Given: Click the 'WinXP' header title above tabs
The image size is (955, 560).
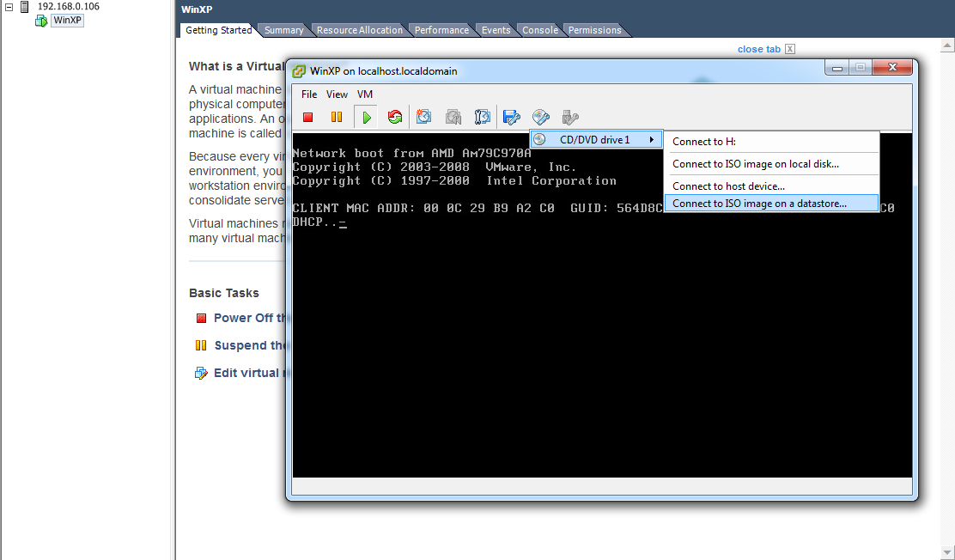Looking at the screenshot, I should point(197,9).
